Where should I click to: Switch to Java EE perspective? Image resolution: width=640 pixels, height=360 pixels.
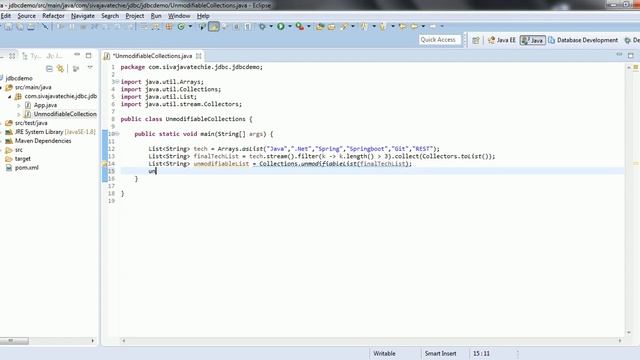pyautogui.click(x=502, y=40)
